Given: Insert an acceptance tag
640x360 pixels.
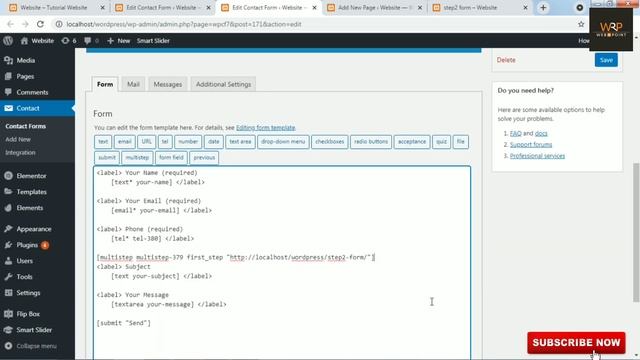Looking at the screenshot, I should (x=412, y=142).
